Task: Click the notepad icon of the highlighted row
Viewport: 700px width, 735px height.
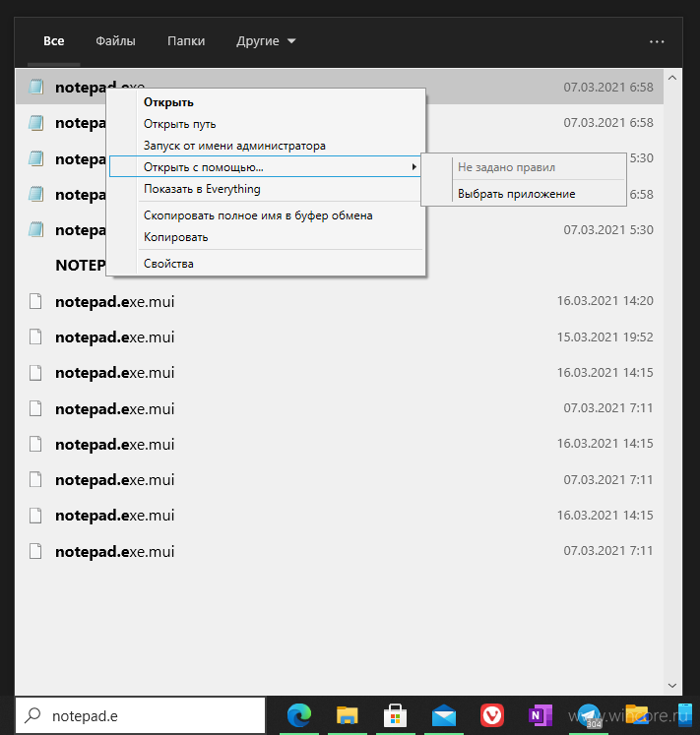Action: [x=35, y=87]
